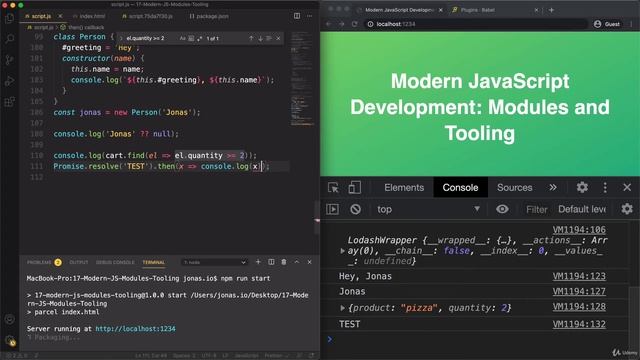Viewport: 640px width, 360px height.
Task: Click the console Filter input field
Action: click(536, 209)
